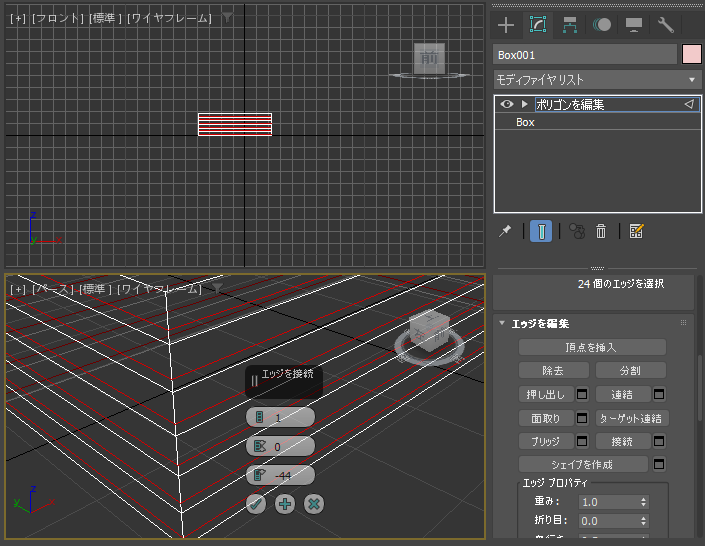Click make unique icon

pos(577,231)
